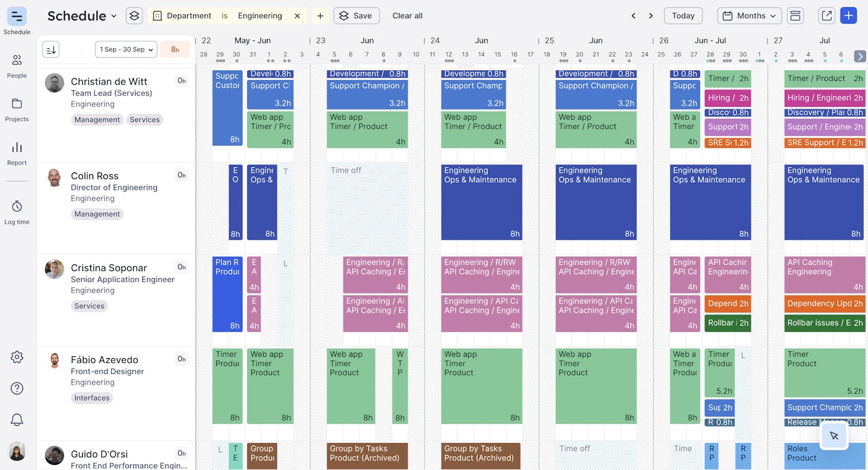Select Colin Ross's blue Engineering Ops block
868x470 pixels.
pos(481,202)
